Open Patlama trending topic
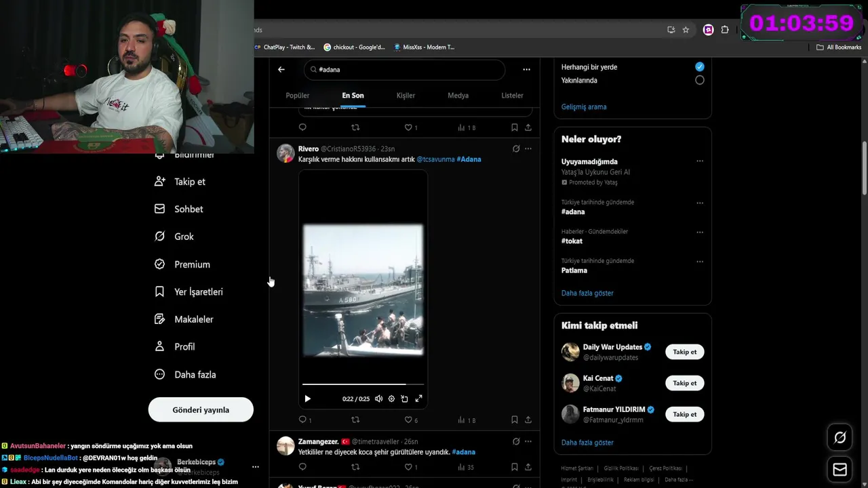 point(574,270)
